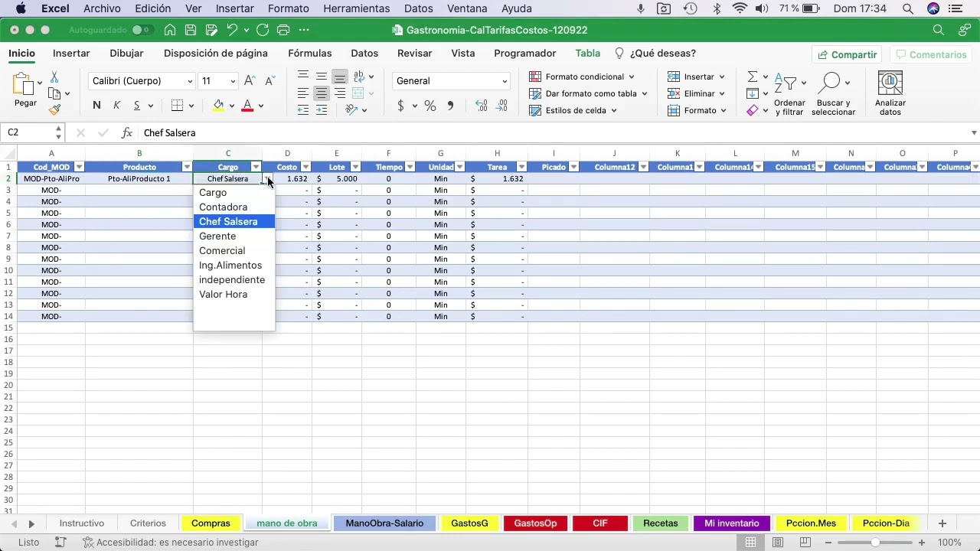Toggle bold (N) formatting
Viewport: 980px width, 551px height.
coord(96,106)
